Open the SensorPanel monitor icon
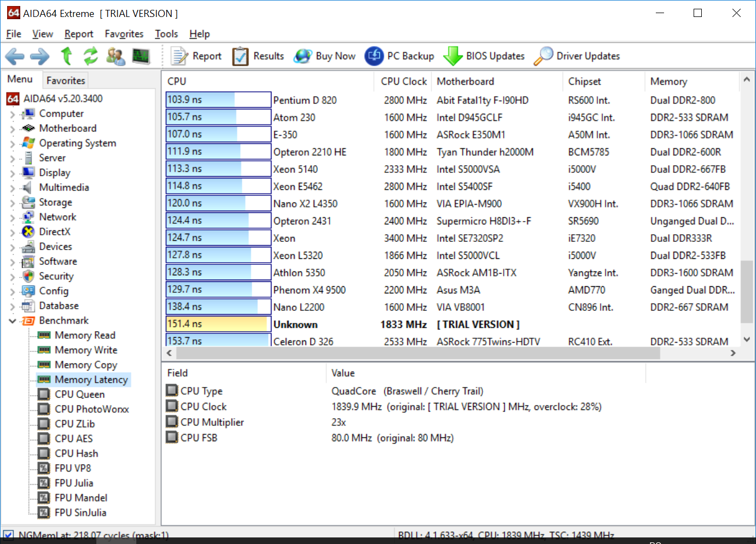Image resolution: width=756 pixels, height=544 pixels. 141,56
